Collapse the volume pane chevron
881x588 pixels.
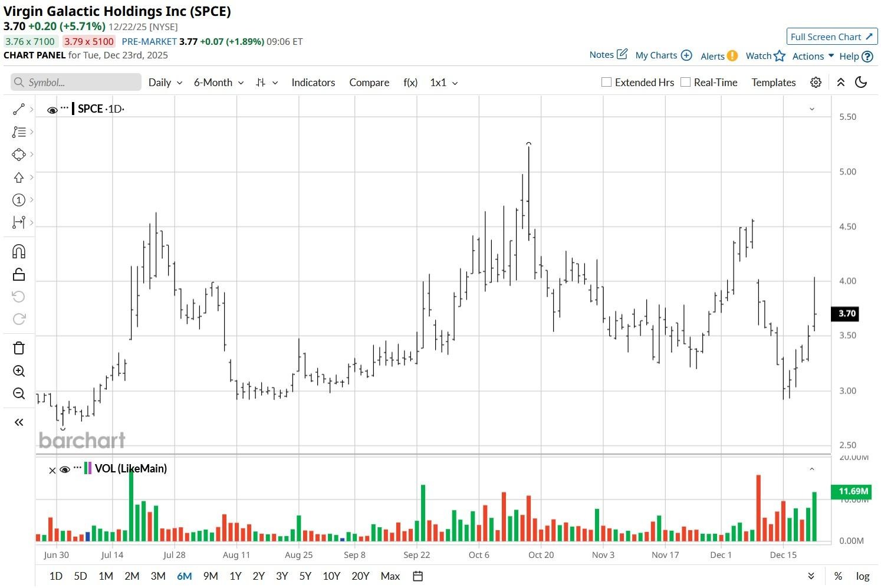[812, 469]
